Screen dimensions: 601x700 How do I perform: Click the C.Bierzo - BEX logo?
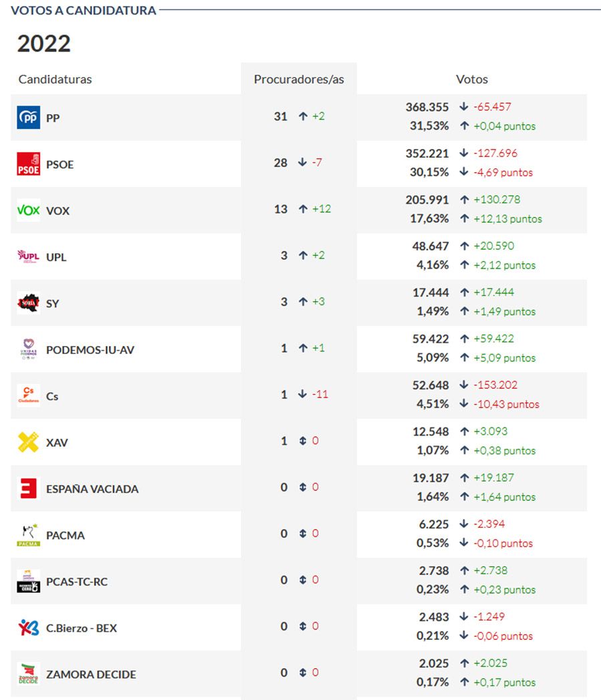point(29,628)
